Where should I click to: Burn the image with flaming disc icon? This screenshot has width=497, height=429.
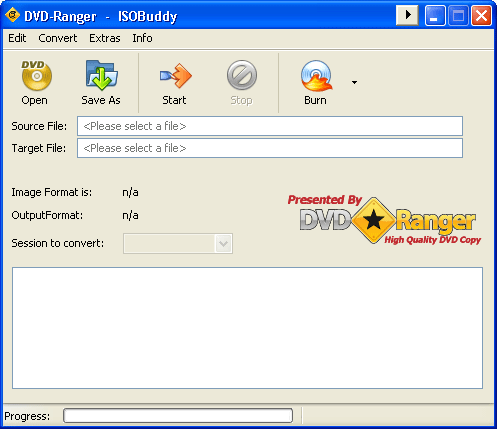[x=316, y=76]
